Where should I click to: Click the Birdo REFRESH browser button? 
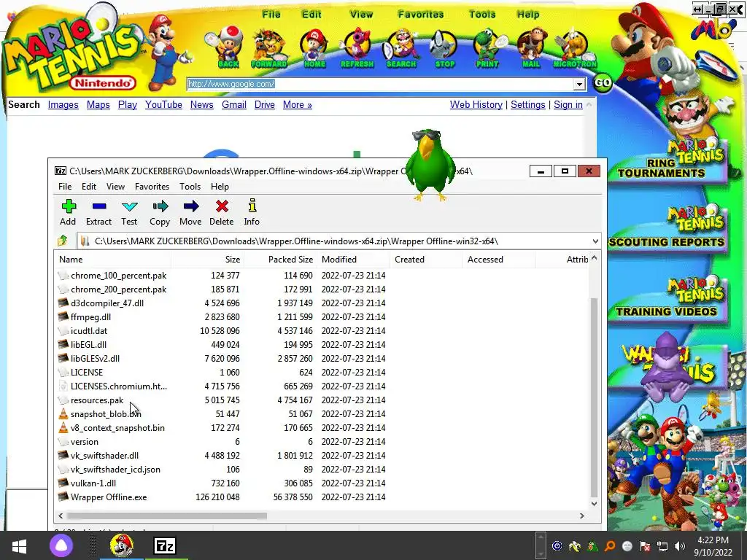click(357, 48)
